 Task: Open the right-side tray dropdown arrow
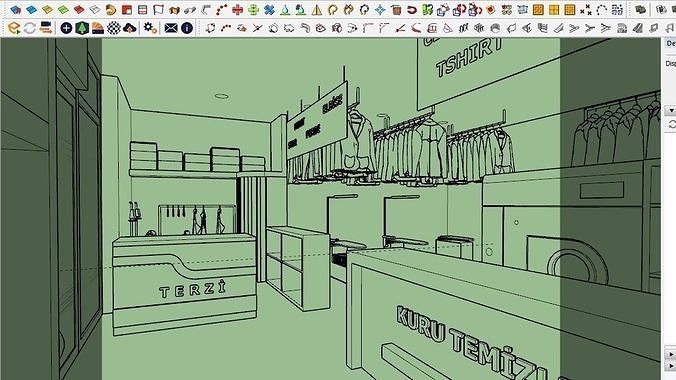pyautogui.click(x=671, y=111)
